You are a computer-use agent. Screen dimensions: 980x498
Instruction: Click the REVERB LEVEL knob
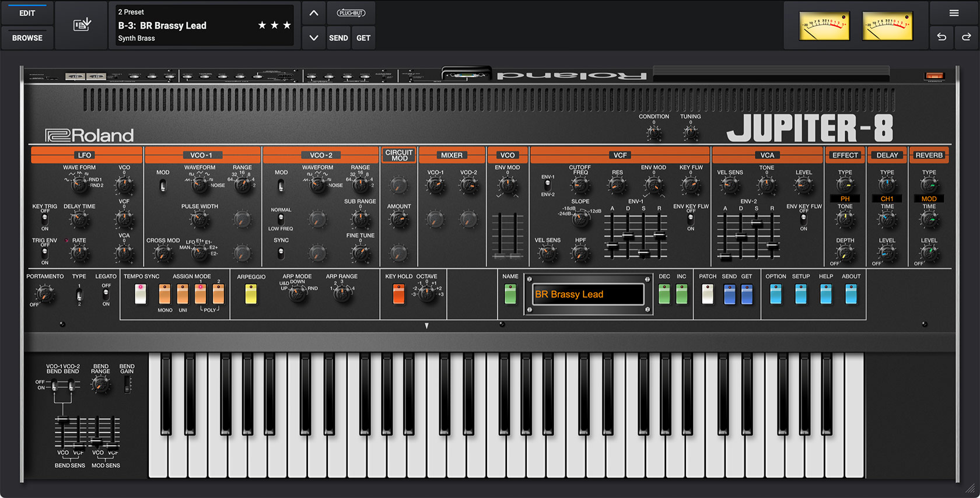[x=929, y=254]
